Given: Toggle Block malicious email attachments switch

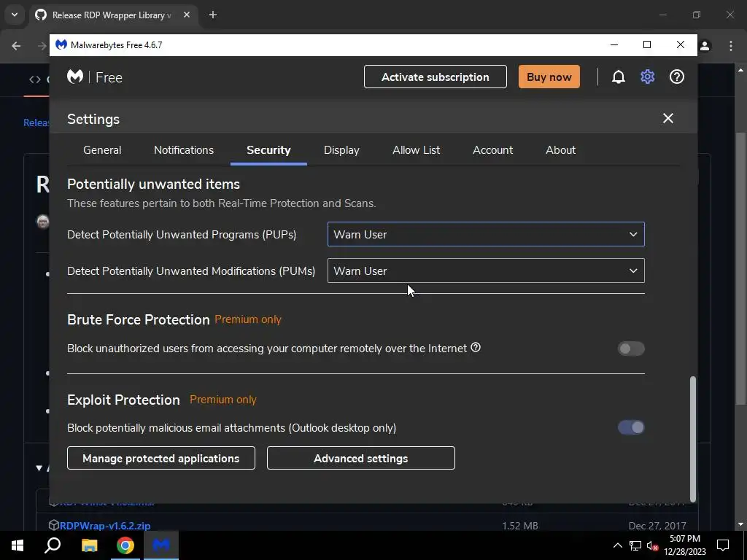Looking at the screenshot, I should point(631,427).
